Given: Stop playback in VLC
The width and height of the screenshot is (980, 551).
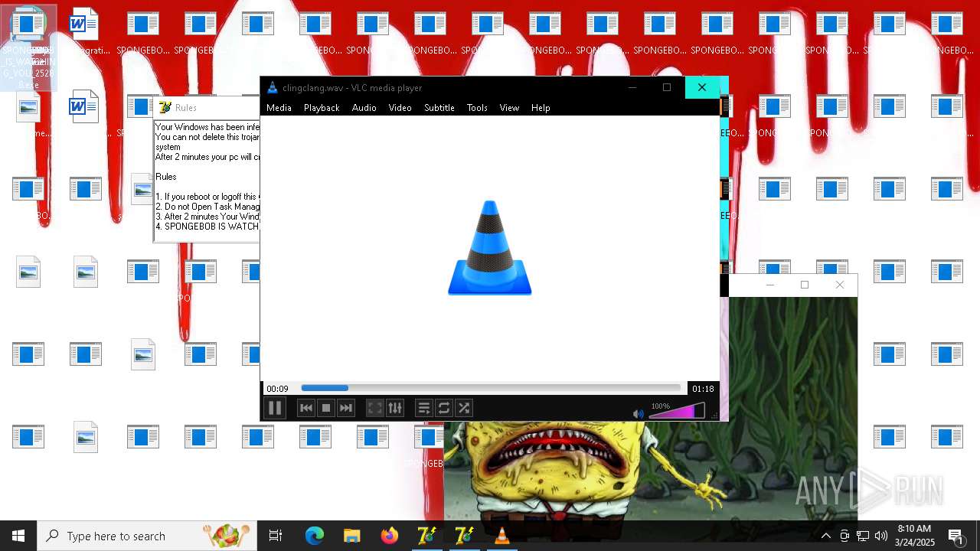Looking at the screenshot, I should (326, 409).
